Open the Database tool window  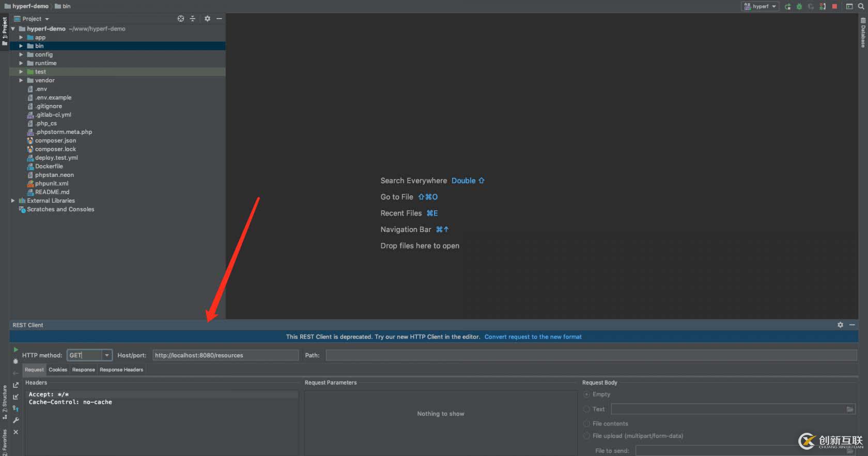[x=863, y=33]
